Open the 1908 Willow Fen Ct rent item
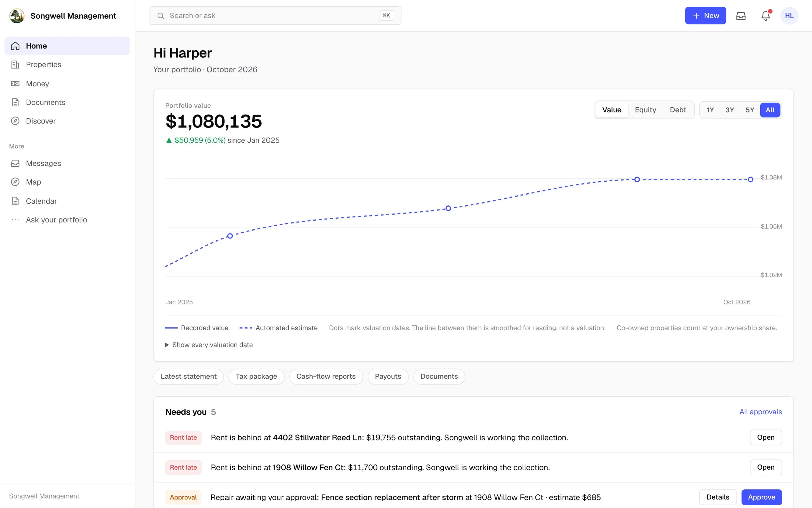 pyautogui.click(x=766, y=467)
